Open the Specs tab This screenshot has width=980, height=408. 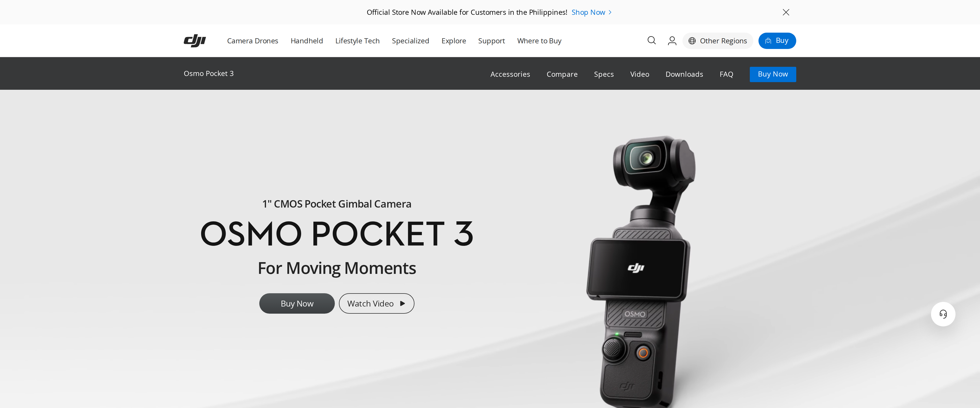[604, 74]
